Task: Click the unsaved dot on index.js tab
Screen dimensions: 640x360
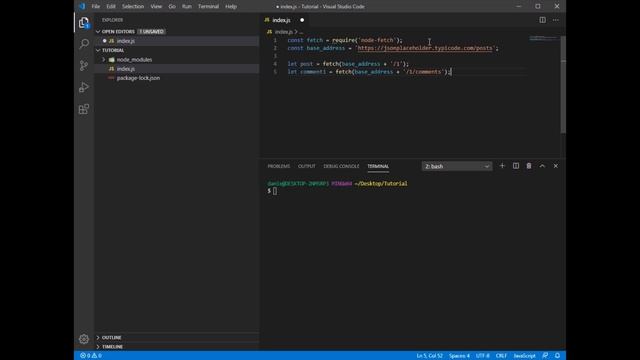Action: 302,20
